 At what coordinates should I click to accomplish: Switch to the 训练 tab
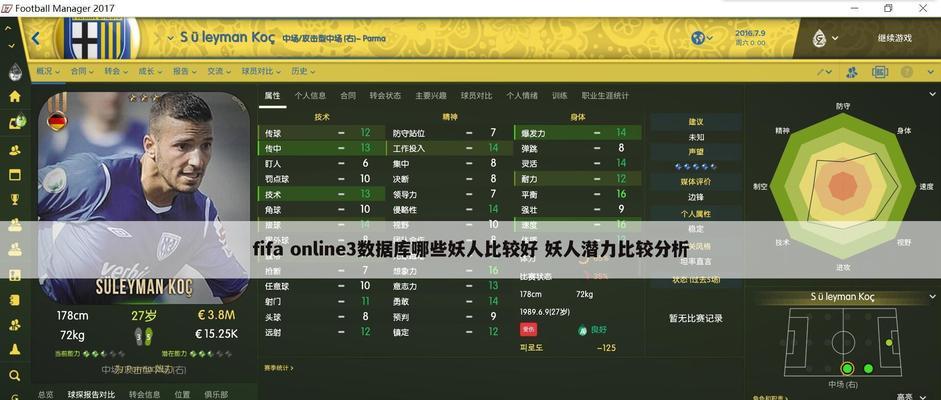pyautogui.click(x=559, y=95)
